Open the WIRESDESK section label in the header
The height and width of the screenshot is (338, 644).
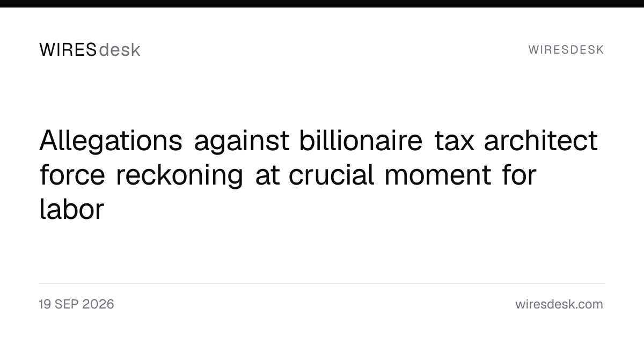pyautogui.click(x=566, y=50)
